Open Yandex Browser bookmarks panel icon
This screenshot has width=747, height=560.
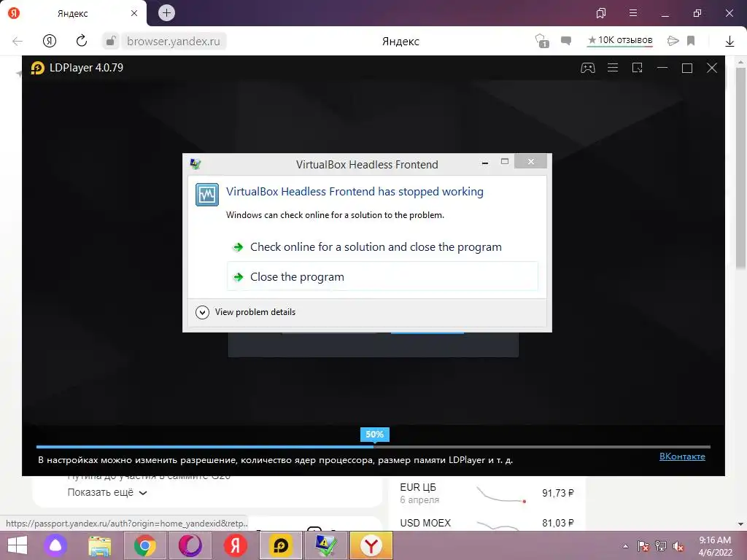(x=601, y=13)
